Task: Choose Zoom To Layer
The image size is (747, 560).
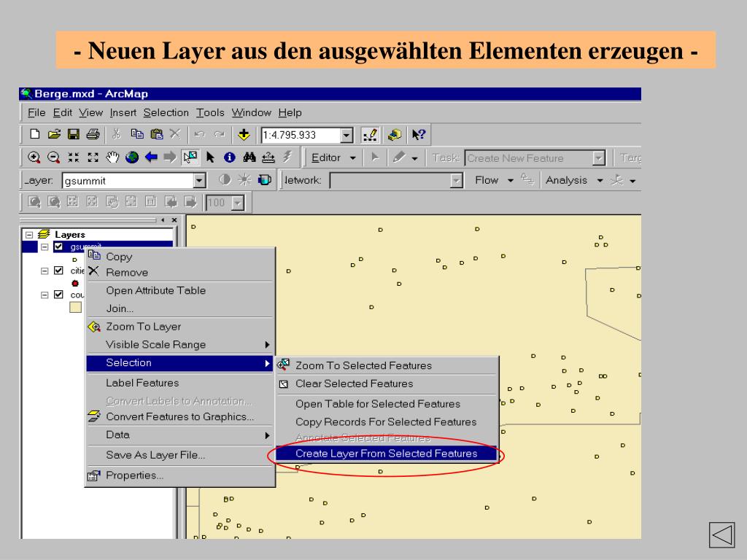Action: (179, 327)
